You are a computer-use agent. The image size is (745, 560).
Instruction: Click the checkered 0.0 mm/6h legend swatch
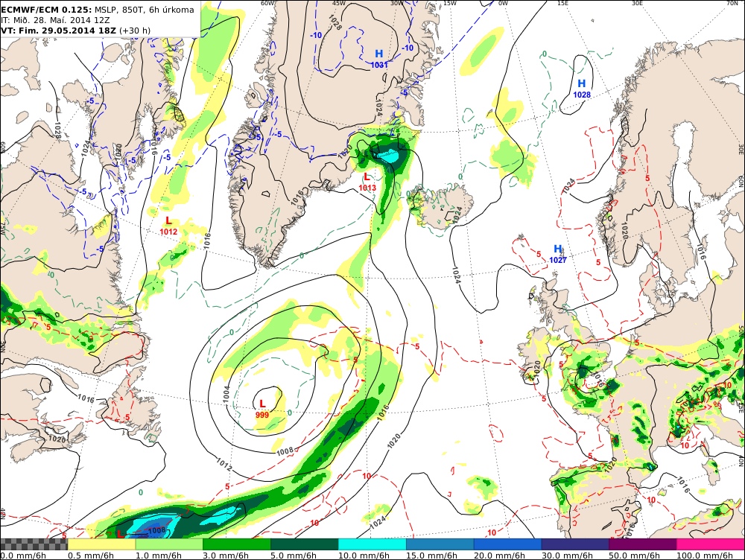click(34, 544)
